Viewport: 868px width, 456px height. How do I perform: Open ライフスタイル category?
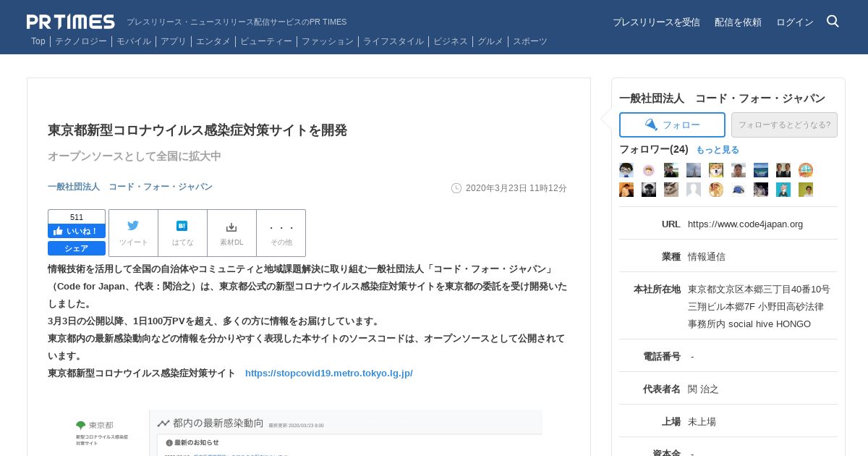pos(393,41)
